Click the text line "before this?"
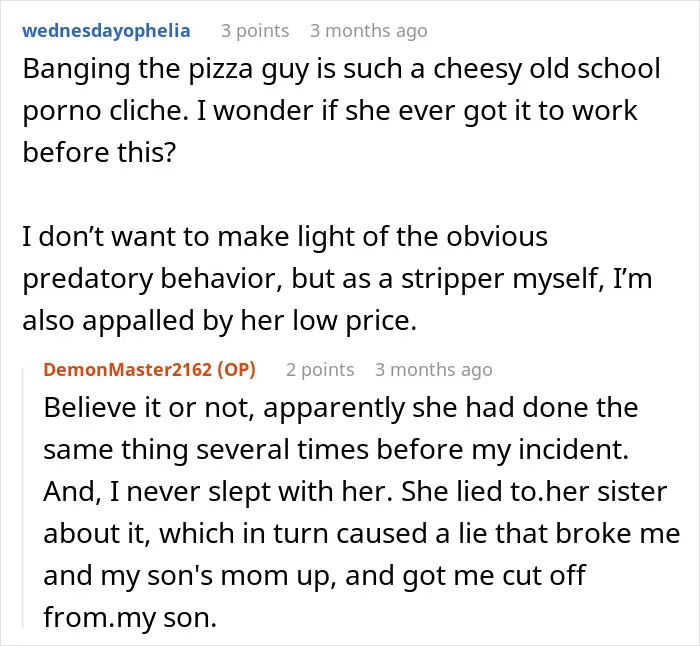Screen dimensions: 700x646 point(100,153)
